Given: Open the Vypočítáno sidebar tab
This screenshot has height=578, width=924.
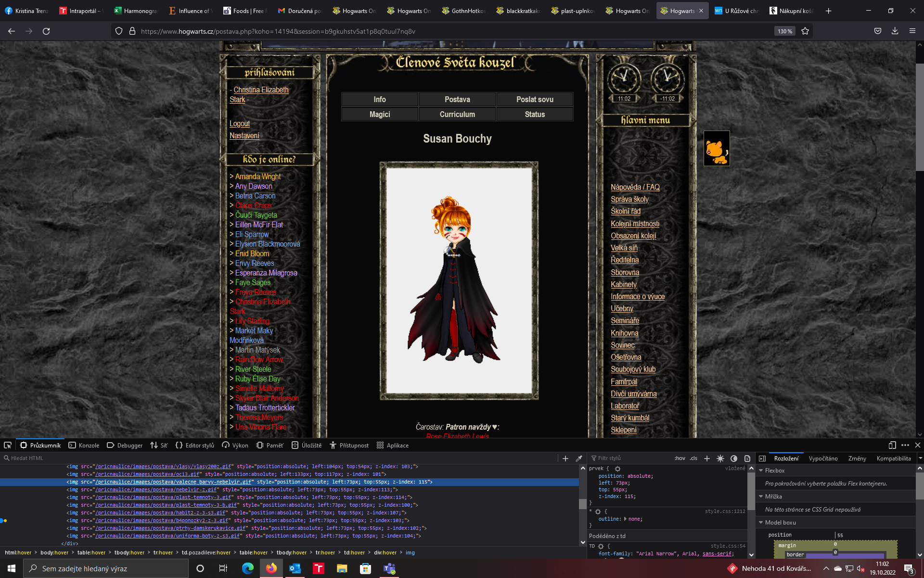Looking at the screenshot, I should (823, 458).
